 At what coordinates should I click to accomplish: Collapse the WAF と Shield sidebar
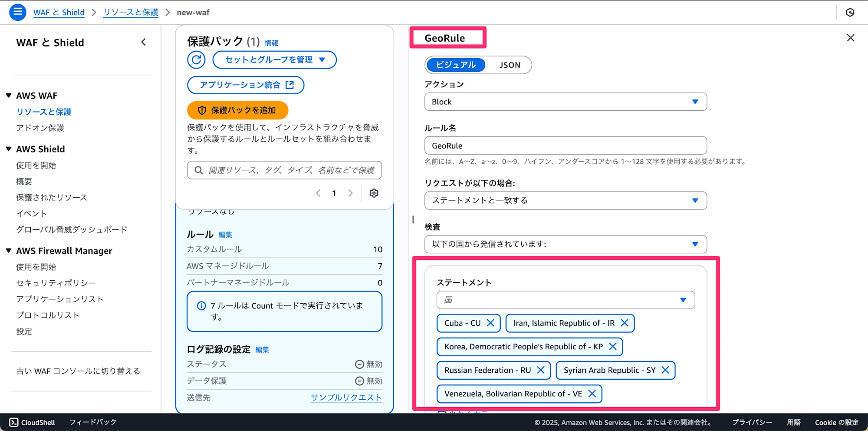144,42
